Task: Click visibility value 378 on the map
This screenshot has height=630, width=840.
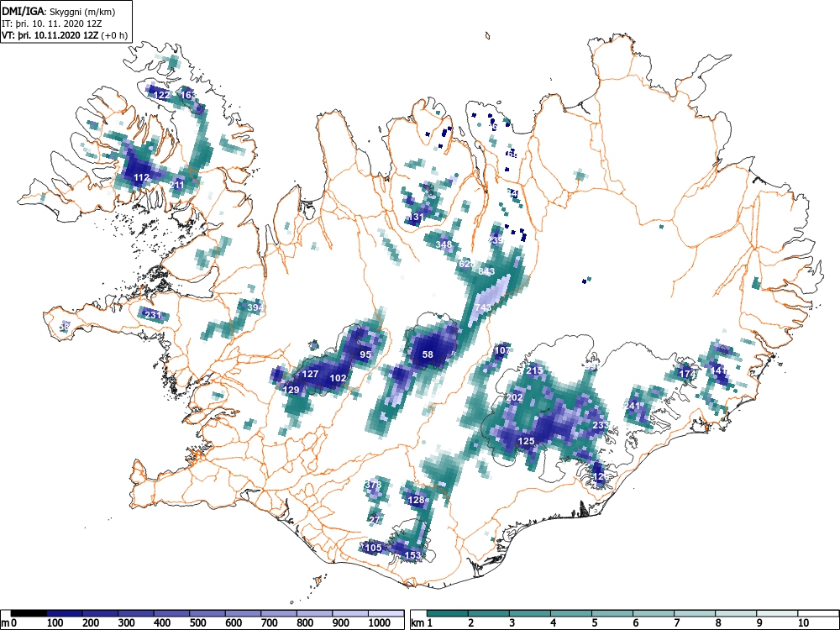Action: click(373, 485)
